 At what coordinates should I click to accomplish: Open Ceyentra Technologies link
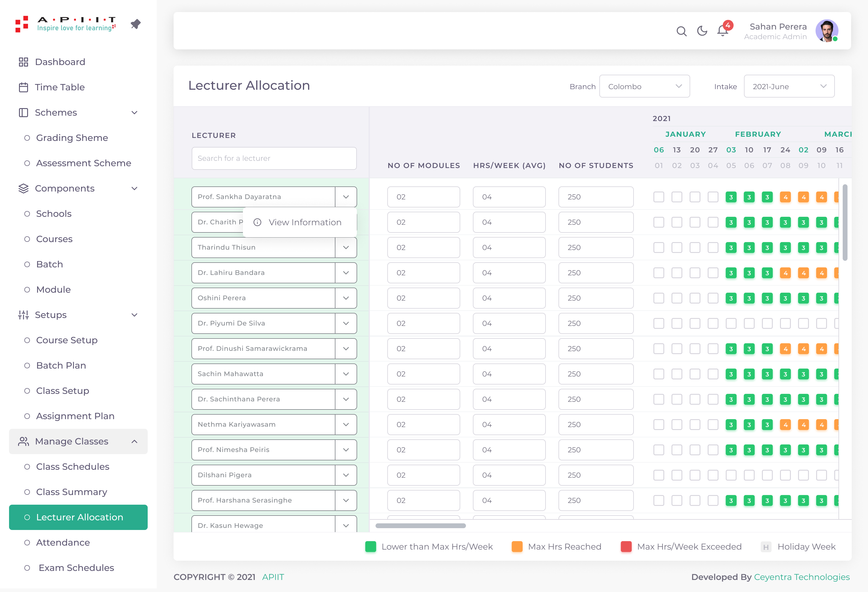pyautogui.click(x=801, y=577)
